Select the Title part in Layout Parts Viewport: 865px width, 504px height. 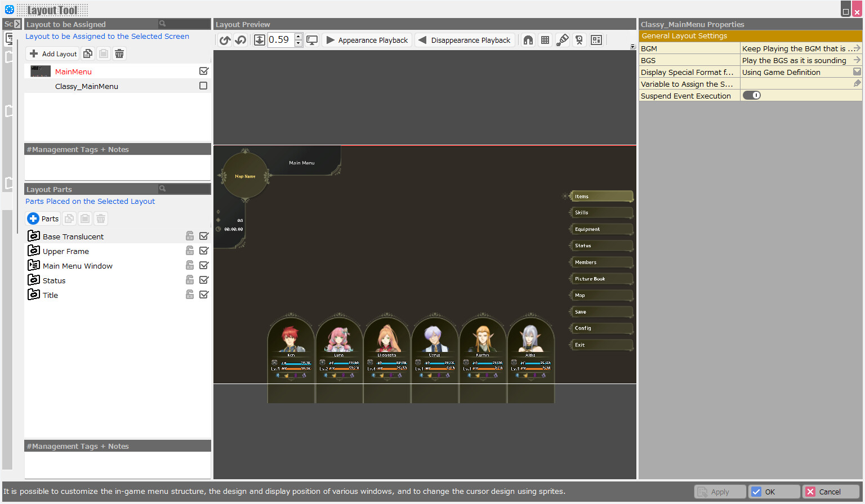[x=50, y=295]
